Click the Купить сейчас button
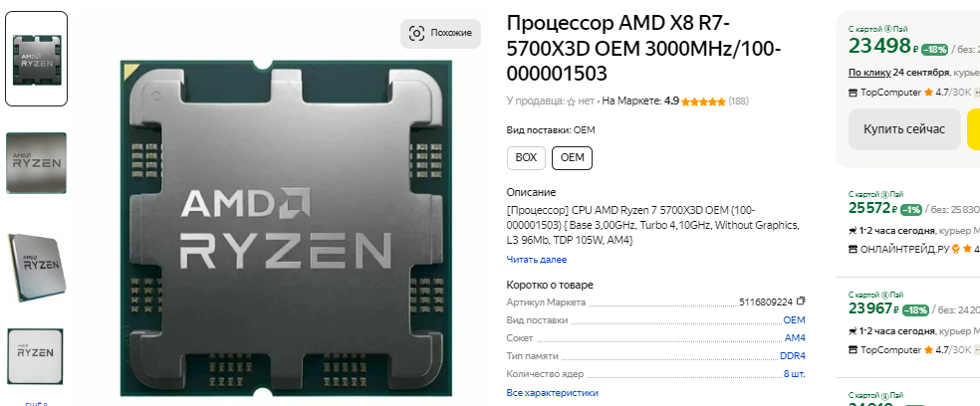Image resolution: width=980 pixels, height=406 pixels. click(x=903, y=129)
